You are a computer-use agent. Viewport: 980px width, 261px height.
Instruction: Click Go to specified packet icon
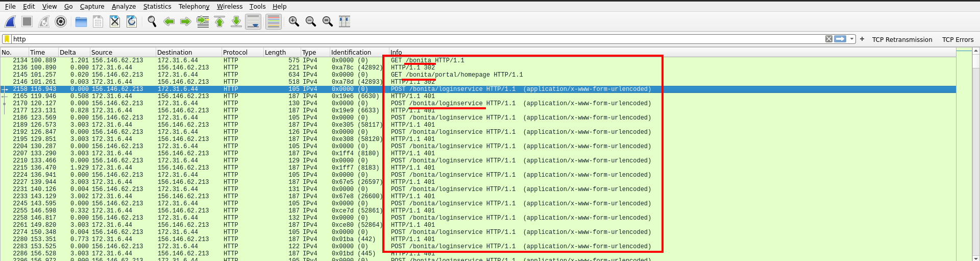(203, 21)
